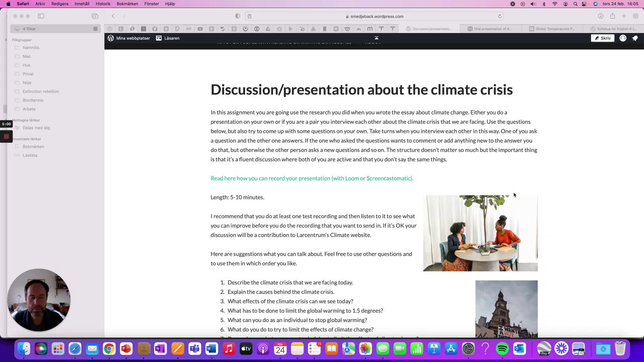
Task: Open the Wi-Fi menu bar icon
Action: (x=555, y=4)
